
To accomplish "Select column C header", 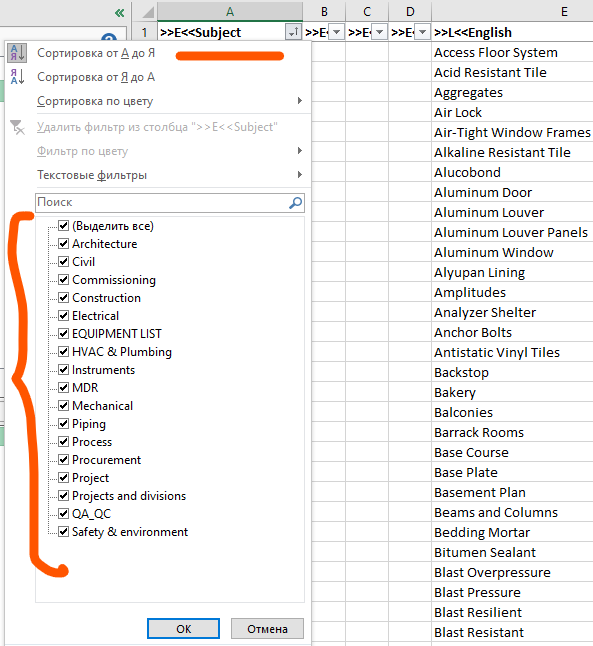I will (367, 12).
